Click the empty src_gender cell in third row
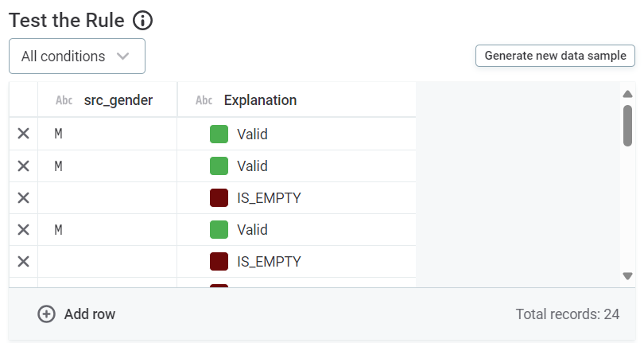The height and width of the screenshot is (343, 644). pos(107,197)
